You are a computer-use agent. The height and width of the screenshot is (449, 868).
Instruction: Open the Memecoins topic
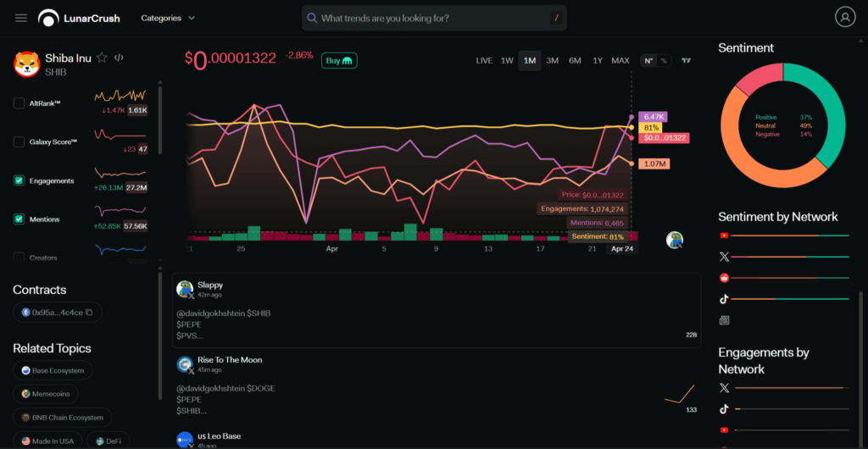[x=46, y=394]
